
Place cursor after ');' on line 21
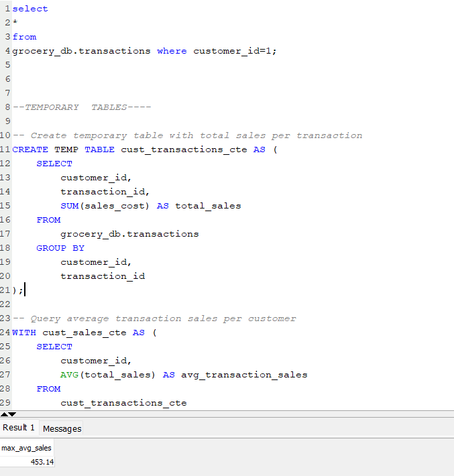point(24,290)
